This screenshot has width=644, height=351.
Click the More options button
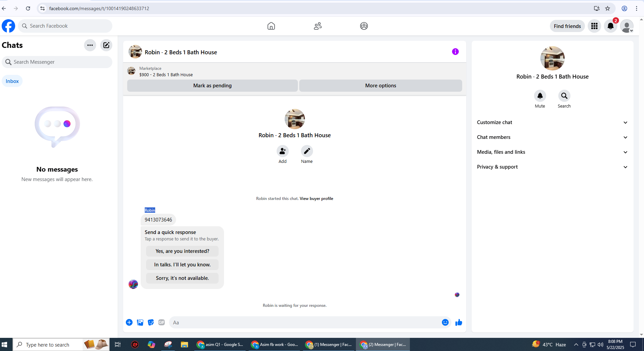(x=381, y=86)
